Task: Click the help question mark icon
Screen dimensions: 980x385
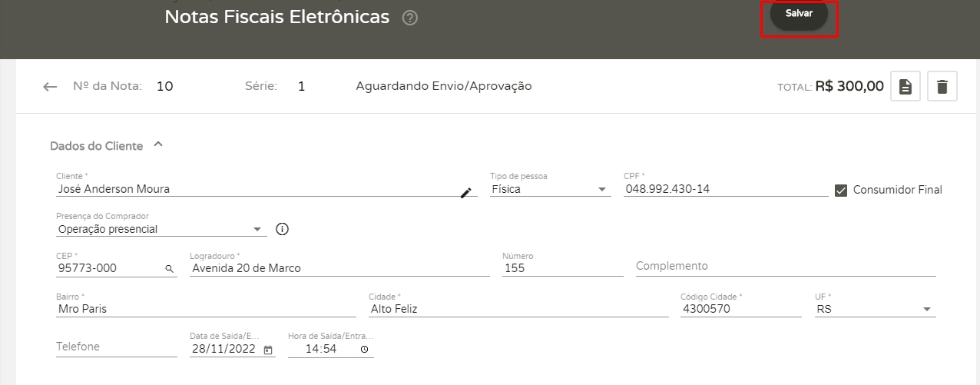Action: [410, 18]
